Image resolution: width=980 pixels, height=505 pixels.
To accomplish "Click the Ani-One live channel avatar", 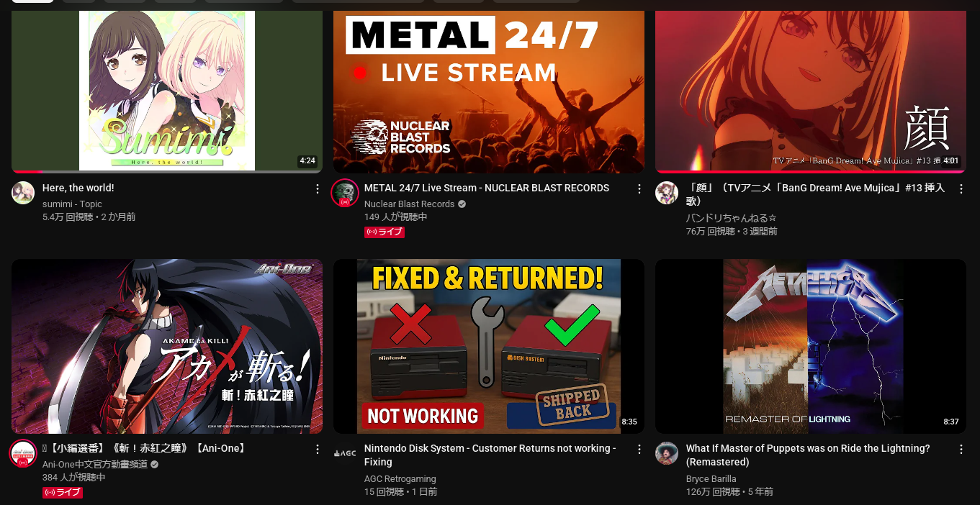I will coord(23,453).
